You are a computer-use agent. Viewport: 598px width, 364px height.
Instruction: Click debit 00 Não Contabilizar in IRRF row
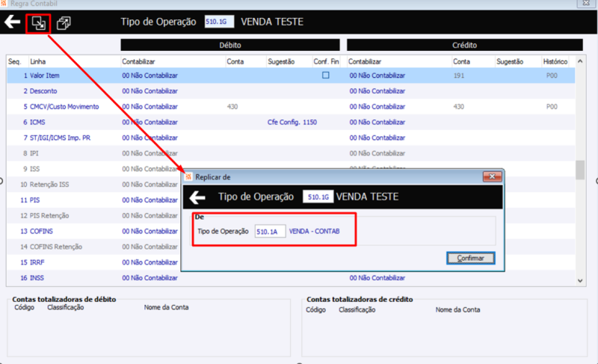pyautogui.click(x=150, y=262)
